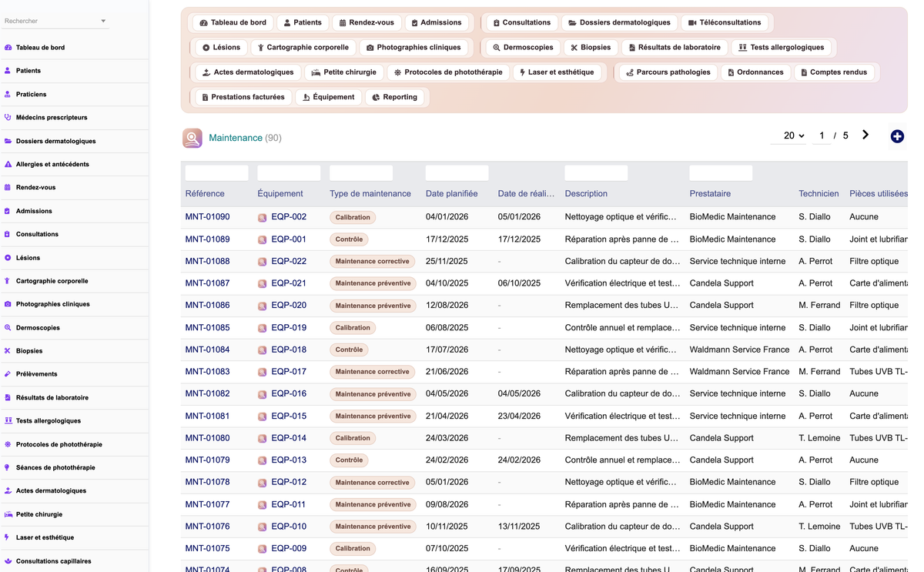Click the Rendez-vous calendar icon in the sidebar
This screenshot has width=924, height=572.
click(8, 187)
